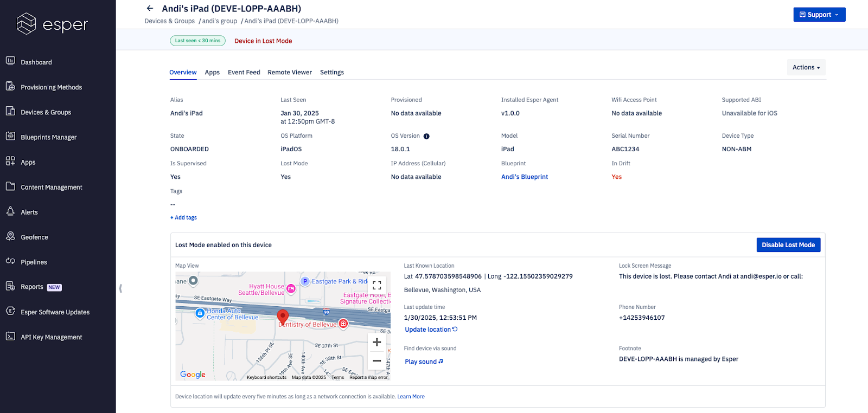Click Eastgate Park & Ride marker
This screenshot has width=868, height=413.
305,281
